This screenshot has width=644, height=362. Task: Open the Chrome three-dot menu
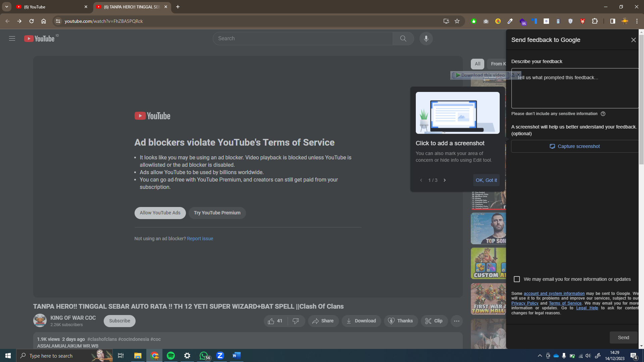[637, 21]
